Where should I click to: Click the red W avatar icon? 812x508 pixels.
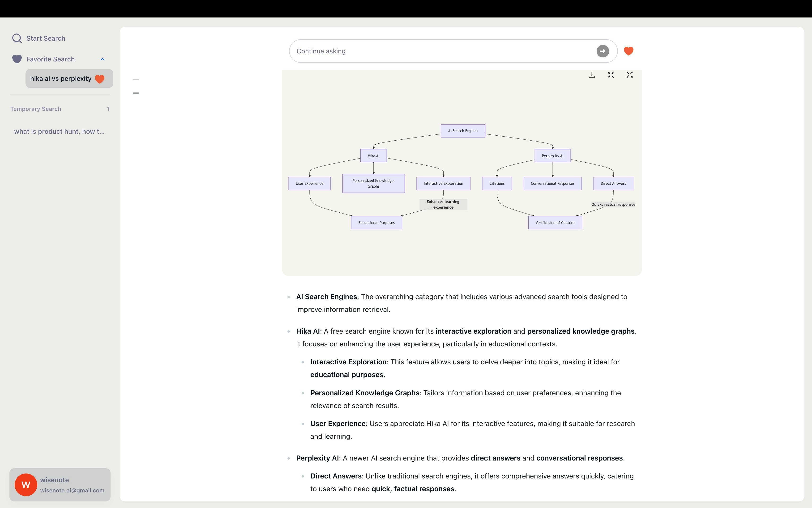tap(26, 484)
